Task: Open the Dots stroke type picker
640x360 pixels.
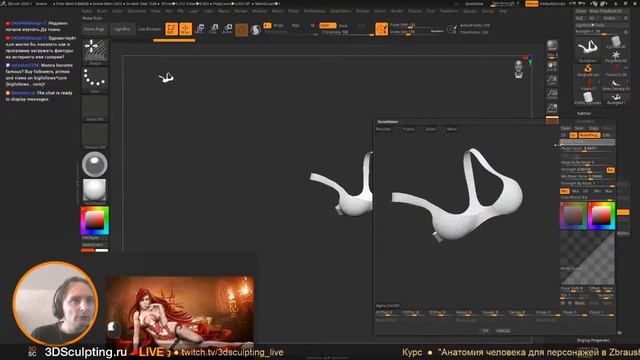Action: [x=95, y=79]
